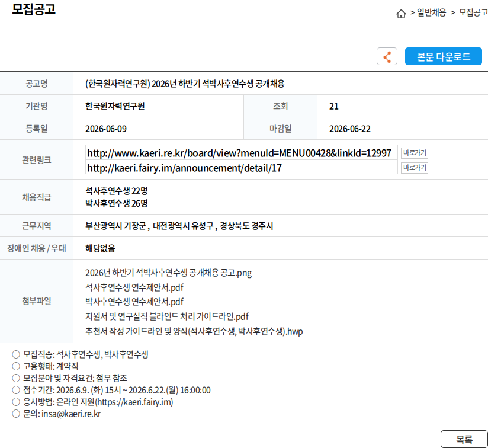Viewport: 488px width, 448px height.
Task: Select the kaeri.re.kr board URL field
Action: coord(242,152)
